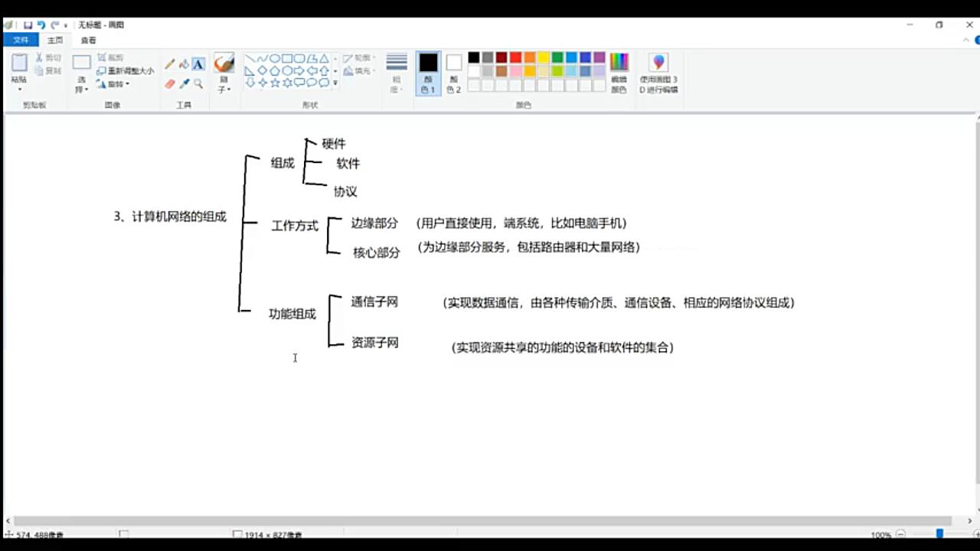Pick the yellow color swatch
This screenshot has width=980, height=551.
[544, 57]
